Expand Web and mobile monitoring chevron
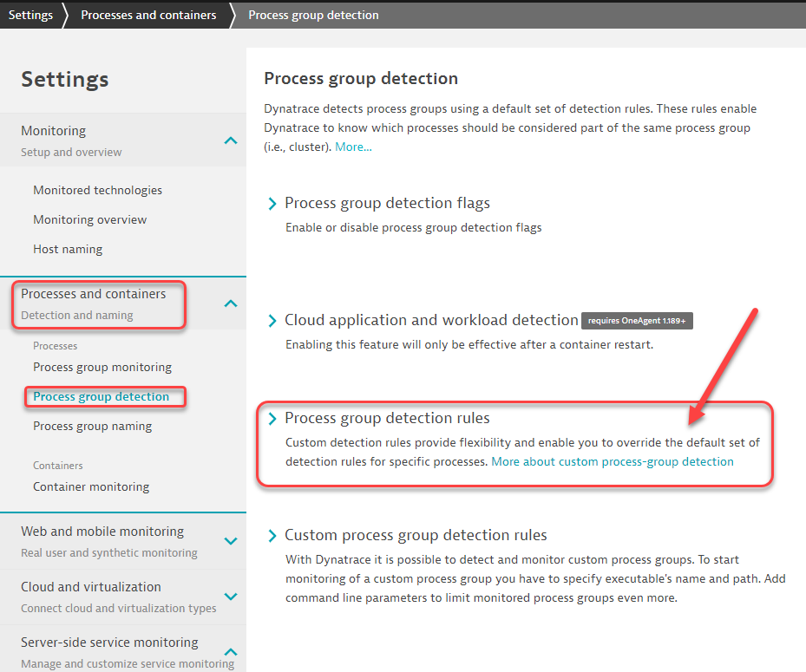The width and height of the screenshot is (806, 672). (230, 541)
